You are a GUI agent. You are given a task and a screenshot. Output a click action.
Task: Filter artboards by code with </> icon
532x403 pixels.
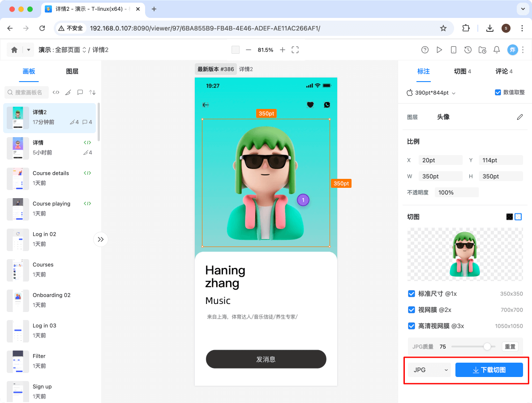tap(56, 92)
